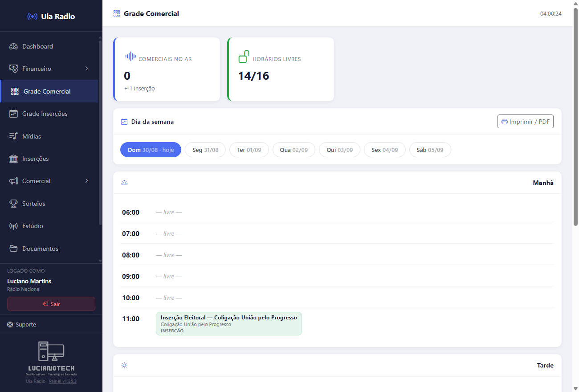Click the free slot at 09:00

coord(169,277)
